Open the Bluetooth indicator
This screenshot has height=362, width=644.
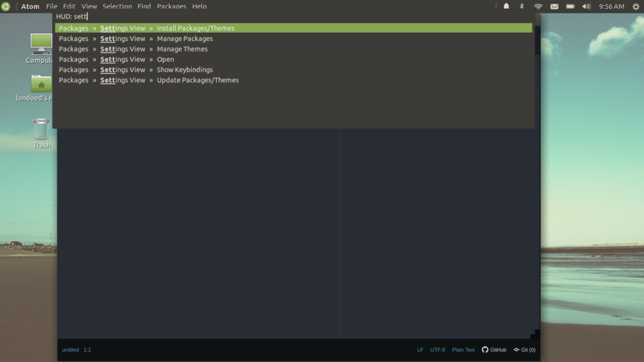(521, 6)
